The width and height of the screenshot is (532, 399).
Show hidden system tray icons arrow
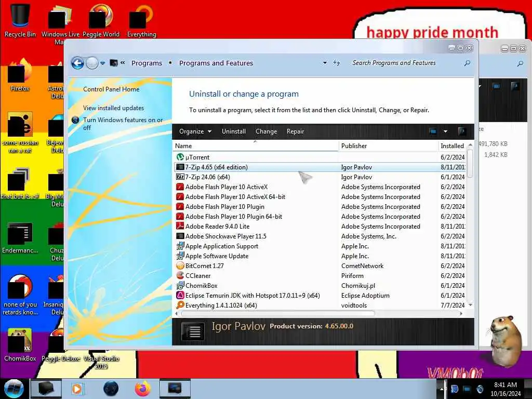pos(442,389)
